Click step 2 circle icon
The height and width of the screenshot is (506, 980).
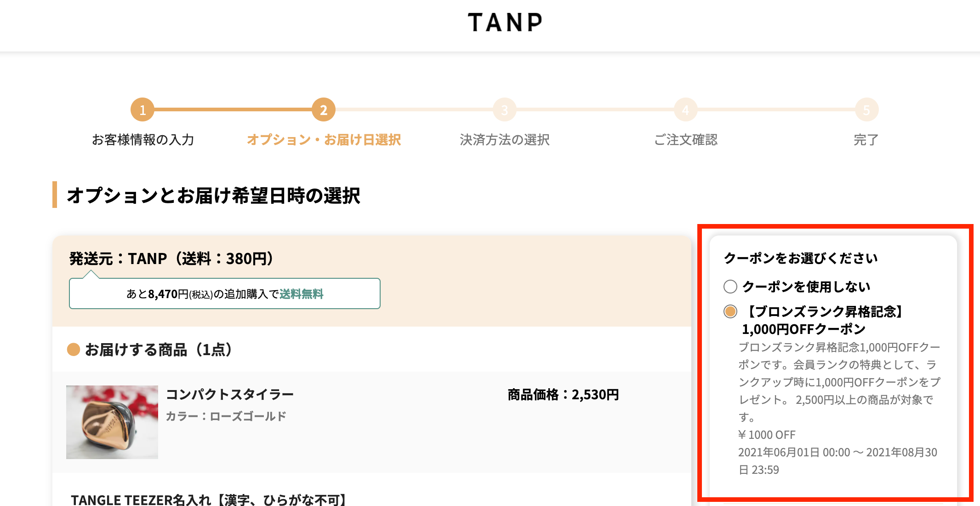click(x=324, y=110)
